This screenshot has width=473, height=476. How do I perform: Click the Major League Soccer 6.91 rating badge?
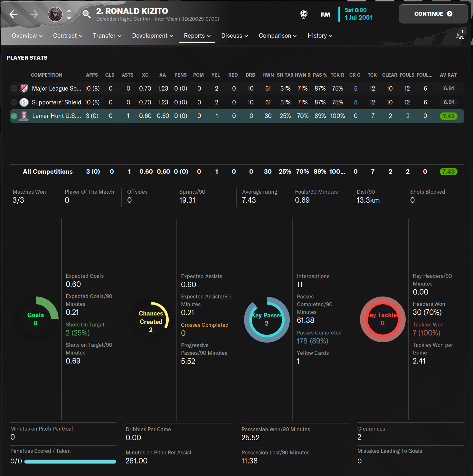449,88
